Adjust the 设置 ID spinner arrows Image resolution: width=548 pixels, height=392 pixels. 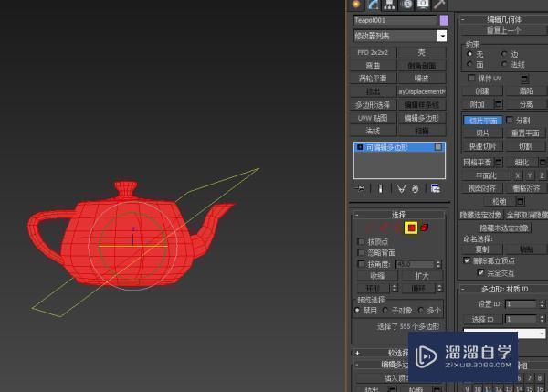click(x=542, y=304)
